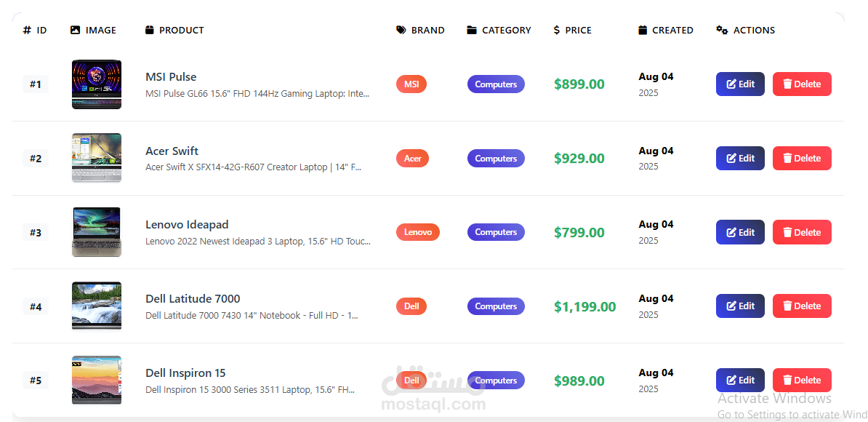The height and width of the screenshot is (422, 868).
Task: Click the gears icon beside ACTIONS header
Action: pos(722,30)
